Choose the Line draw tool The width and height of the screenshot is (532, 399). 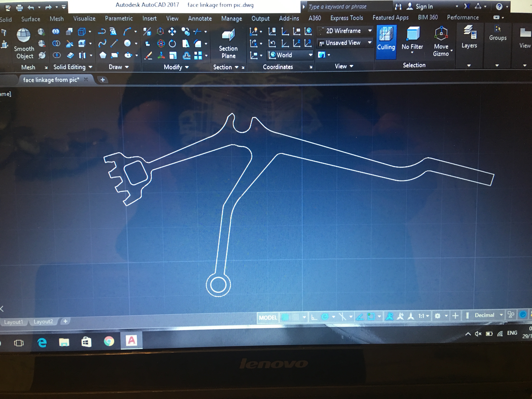(x=114, y=43)
